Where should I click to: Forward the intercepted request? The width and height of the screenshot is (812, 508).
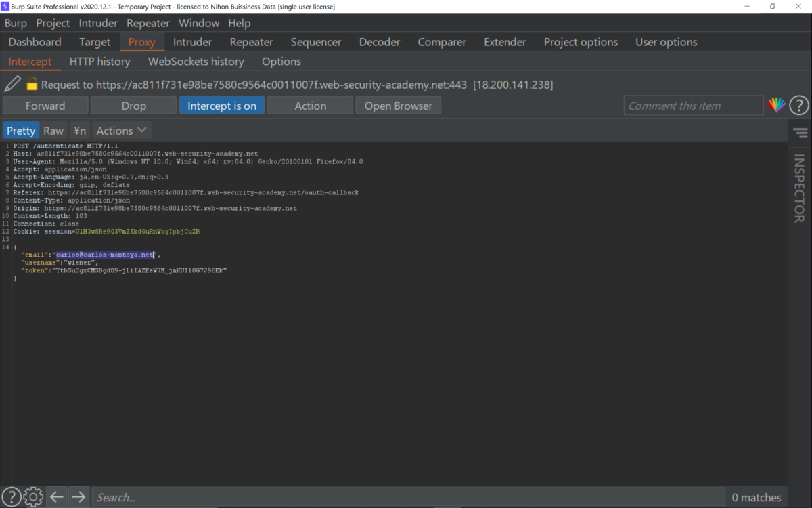click(x=45, y=106)
